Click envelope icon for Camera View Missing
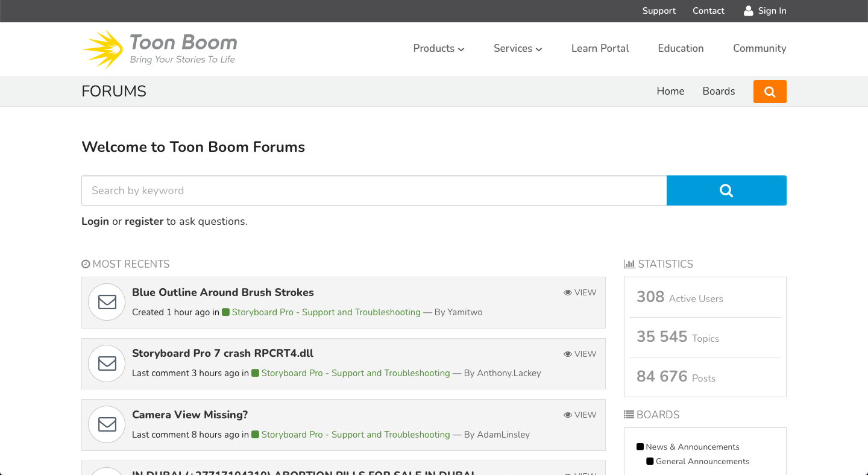 [107, 424]
